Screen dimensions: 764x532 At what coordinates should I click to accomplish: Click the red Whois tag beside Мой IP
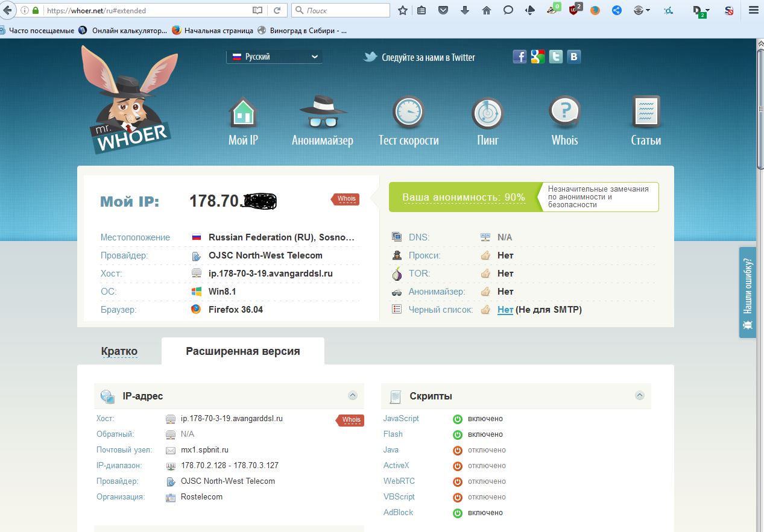346,199
